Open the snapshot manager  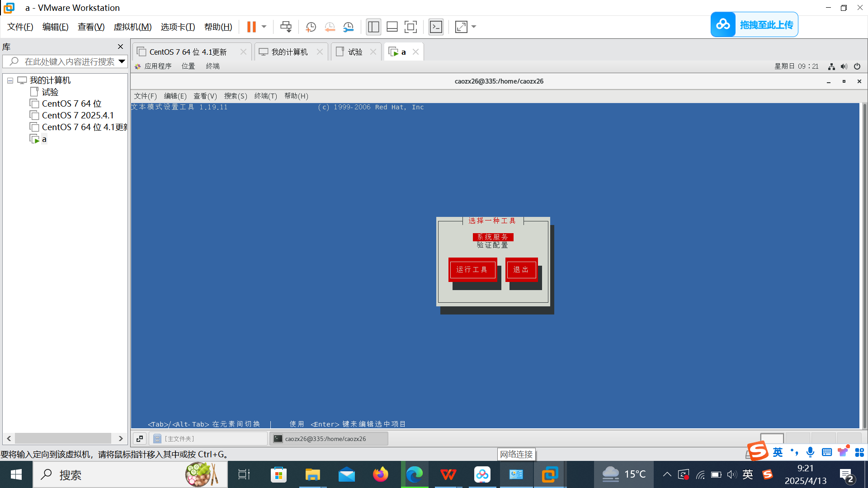348,27
